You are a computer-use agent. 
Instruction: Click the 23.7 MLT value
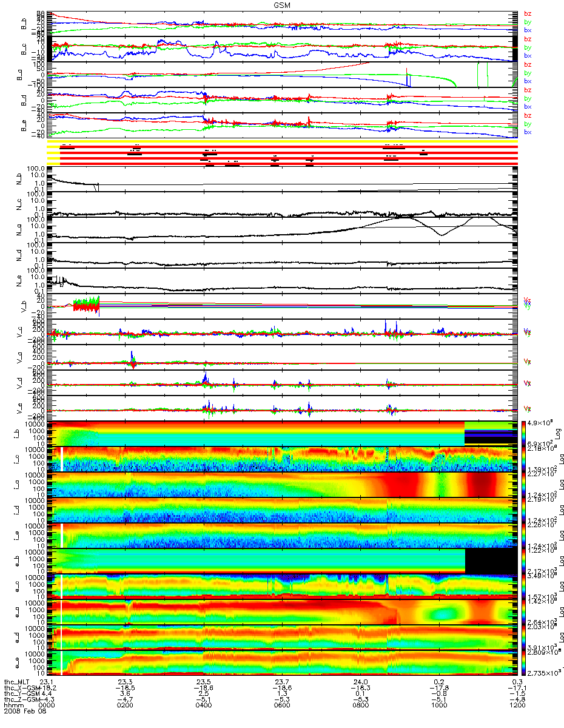click(x=283, y=681)
